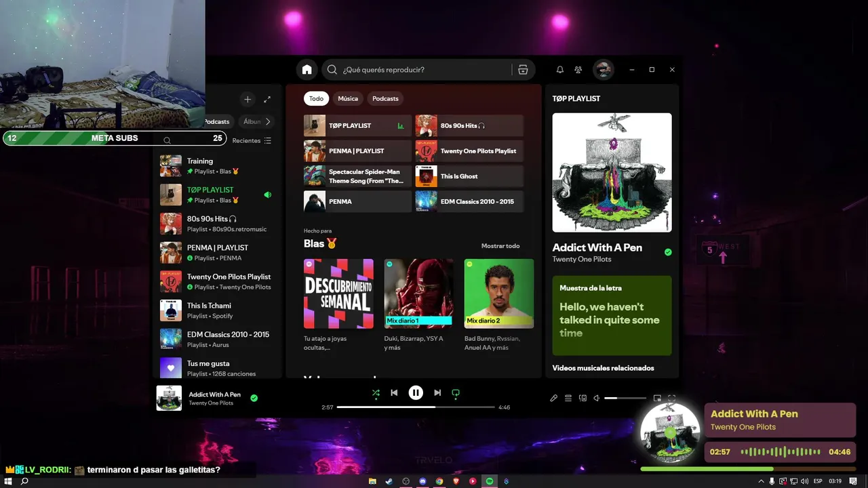The height and width of the screenshot is (488, 868).
Task: Open the user profile avatar
Action: 603,70
